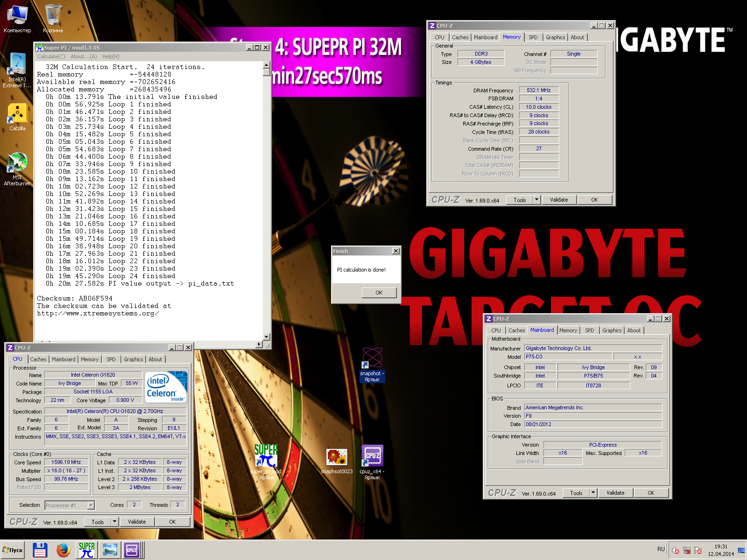Click Validate in Mainboard CPU-Z window
The image size is (747, 560).
tap(615, 493)
